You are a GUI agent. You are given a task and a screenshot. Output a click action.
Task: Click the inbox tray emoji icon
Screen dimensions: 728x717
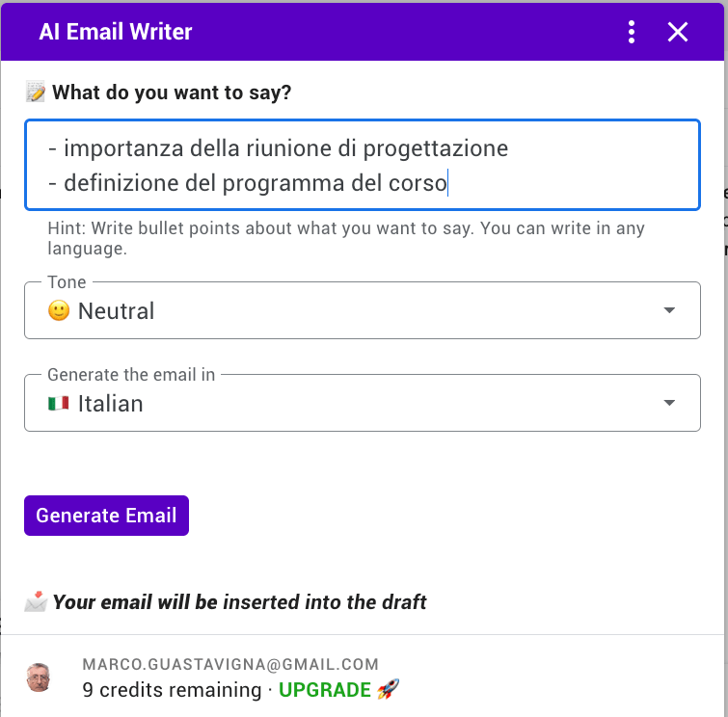pos(36,602)
